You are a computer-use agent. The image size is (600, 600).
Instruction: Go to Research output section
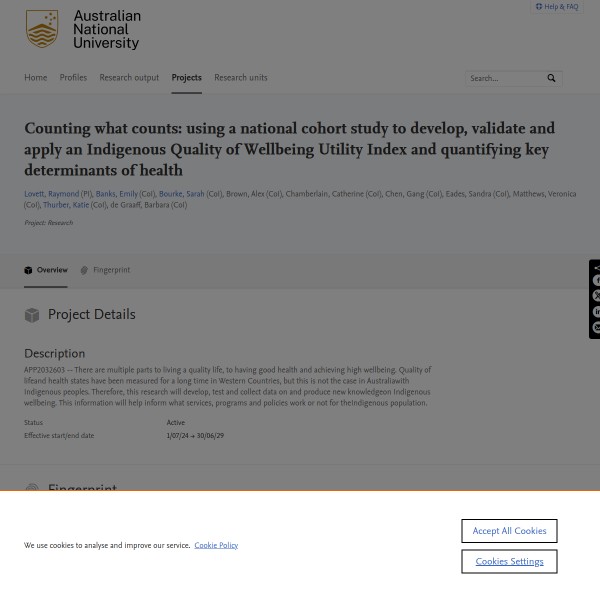pyautogui.click(x=129, y=78)
